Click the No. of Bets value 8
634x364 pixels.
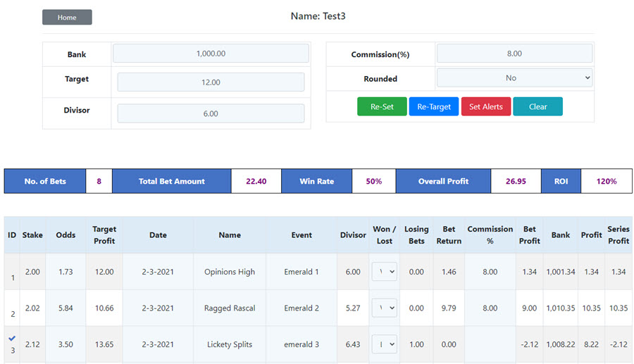[99, 182]
